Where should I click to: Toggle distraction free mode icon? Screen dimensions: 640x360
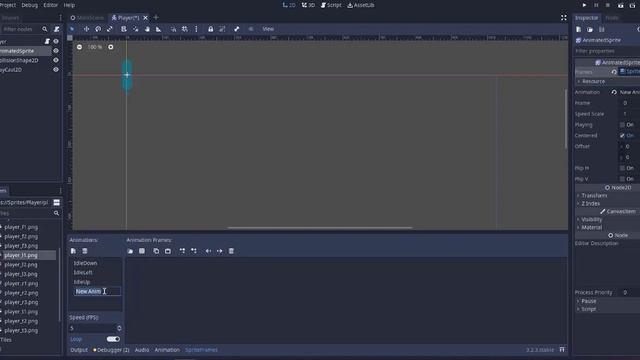click(563, 18)
